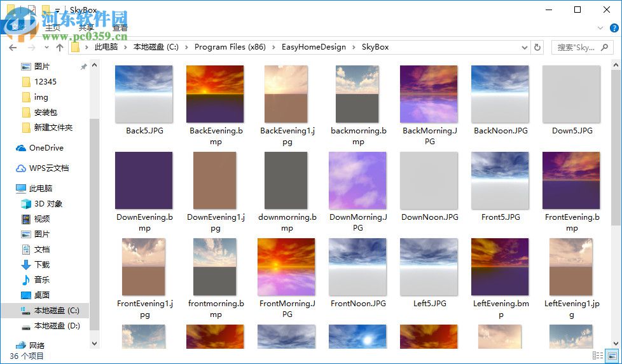Refresh the SkyBox folder view
The width and height of the screenshot is (622, 364).
(x=537, y=47)
